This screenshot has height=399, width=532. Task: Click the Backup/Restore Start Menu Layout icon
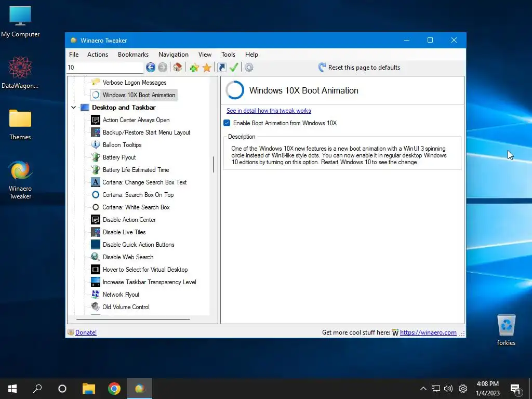pos(96,132)
